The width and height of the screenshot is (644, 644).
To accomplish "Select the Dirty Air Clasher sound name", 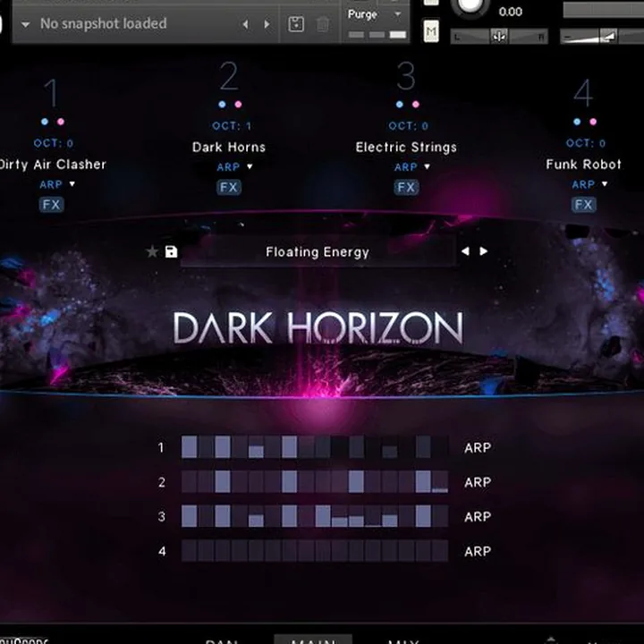I will coord(53,165).
